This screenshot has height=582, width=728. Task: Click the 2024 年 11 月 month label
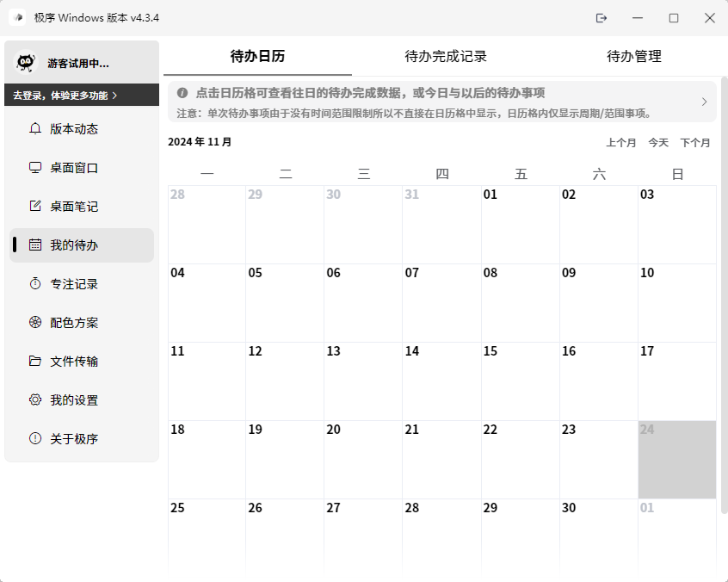(200, 142)
